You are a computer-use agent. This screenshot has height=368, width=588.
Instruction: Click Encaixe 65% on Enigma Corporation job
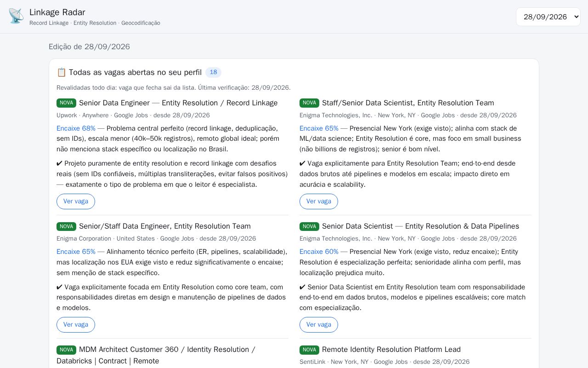[x=76, y=252]
